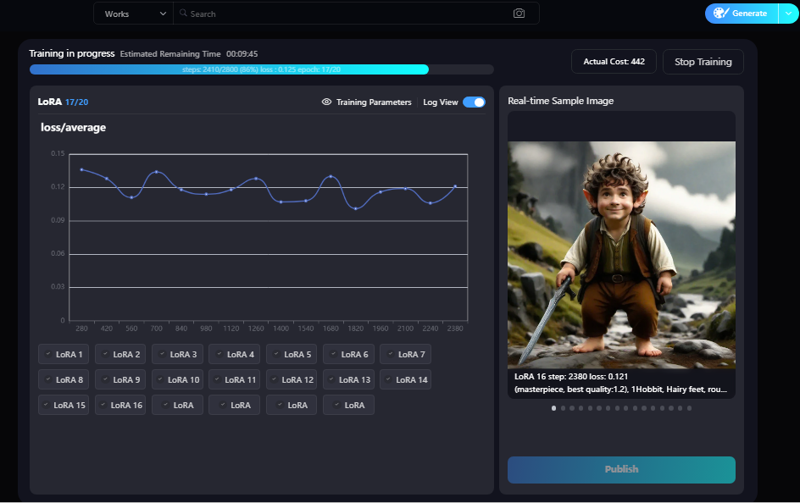Choose the LoRA 15 checkpoint button
The width and height of the screenshot is (800, 503).
click(x=63, y=405)
